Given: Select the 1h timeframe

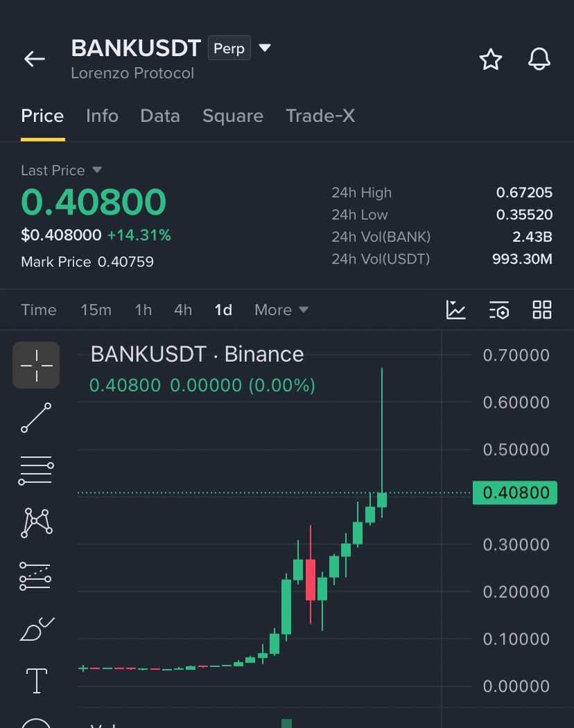Looking at the screenshot, I should point(143,310).
